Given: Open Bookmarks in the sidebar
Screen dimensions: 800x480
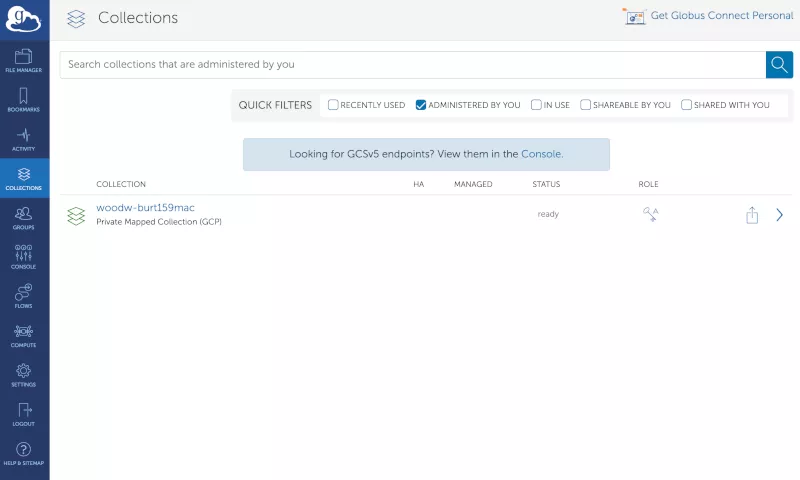Looking at the screenshot, I should click(23, 100).
